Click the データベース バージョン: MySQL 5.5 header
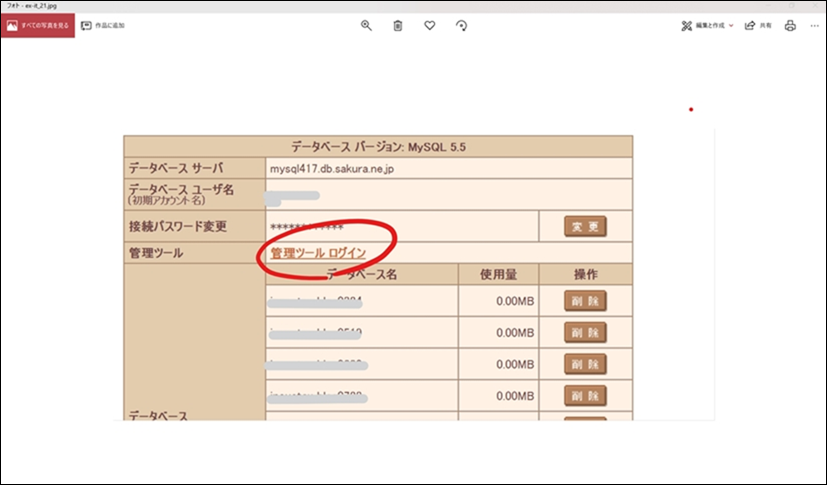This screenshot has height=485, width=827. tap(378, 147)
